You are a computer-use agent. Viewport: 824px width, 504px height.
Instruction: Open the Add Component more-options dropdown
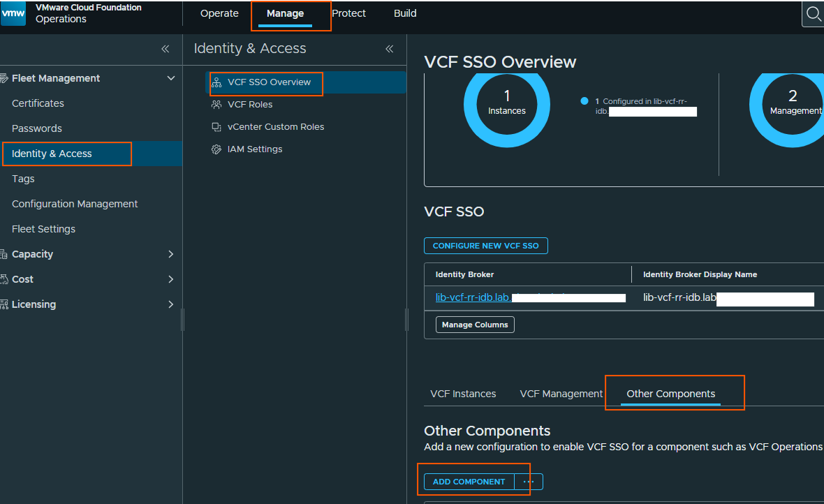coord(529,482)
